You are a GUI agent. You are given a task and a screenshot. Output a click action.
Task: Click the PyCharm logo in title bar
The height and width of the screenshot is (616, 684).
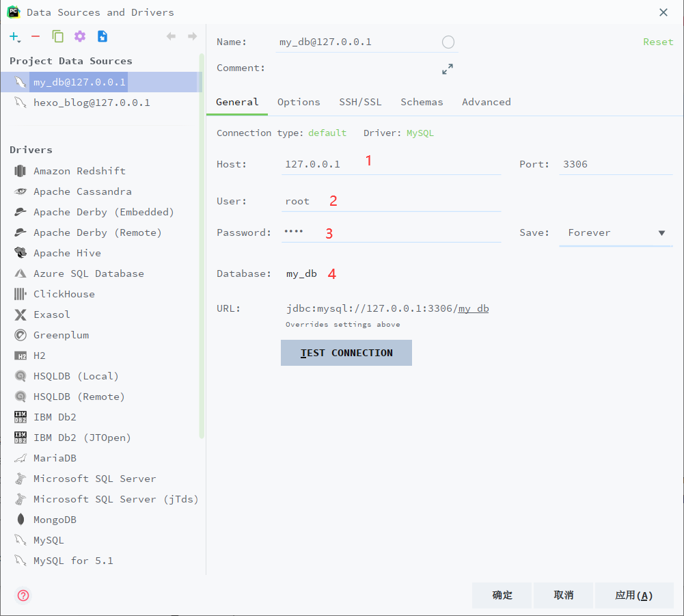pos(14,12)
